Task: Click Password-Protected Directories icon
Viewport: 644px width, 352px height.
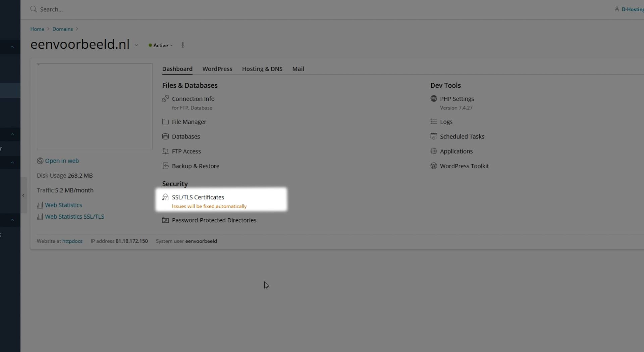Action: click(x=165, y=220)
